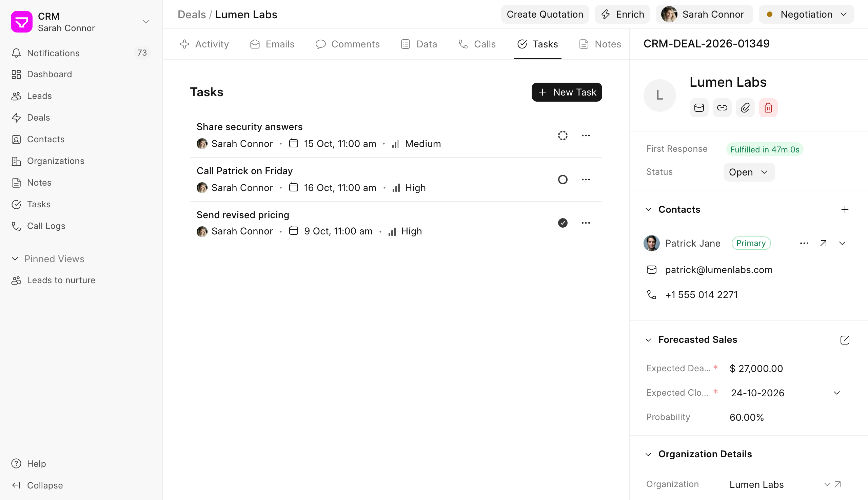Switch to the Calls tab
Screen dimensions: 868x500
click(477, 44)
